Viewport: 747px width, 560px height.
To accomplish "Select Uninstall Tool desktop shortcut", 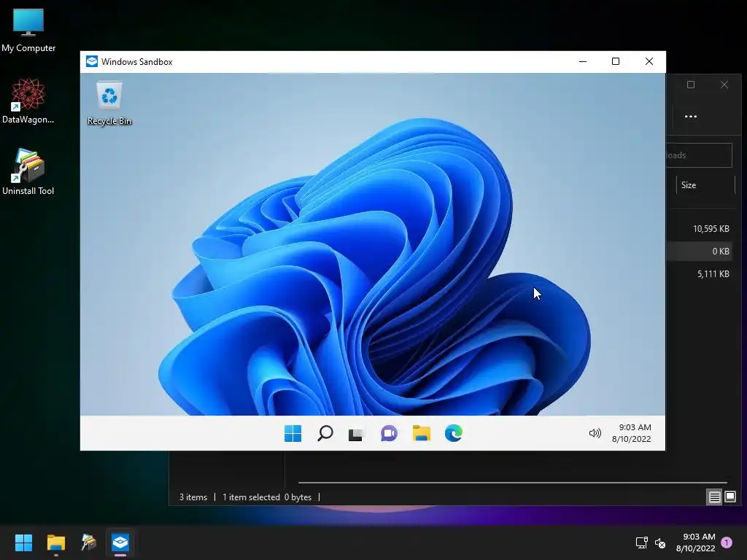I will [28, 172].
